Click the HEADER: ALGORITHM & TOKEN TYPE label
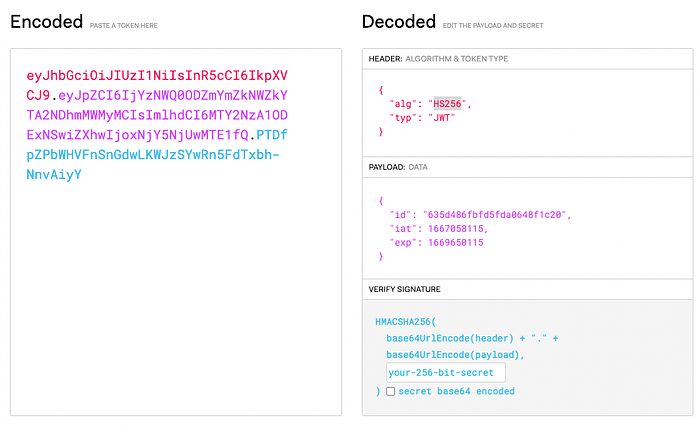Screen dimensions: 700x426 438,58
